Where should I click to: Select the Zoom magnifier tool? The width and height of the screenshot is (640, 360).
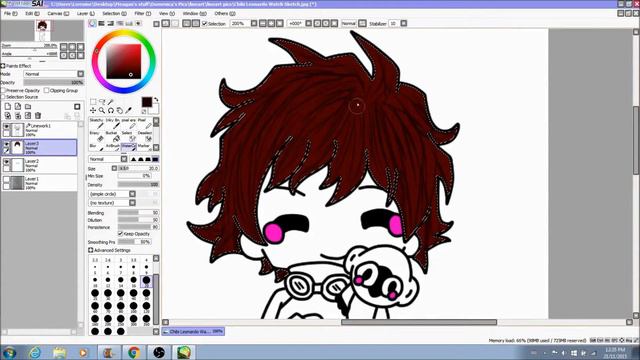(102, 110)
